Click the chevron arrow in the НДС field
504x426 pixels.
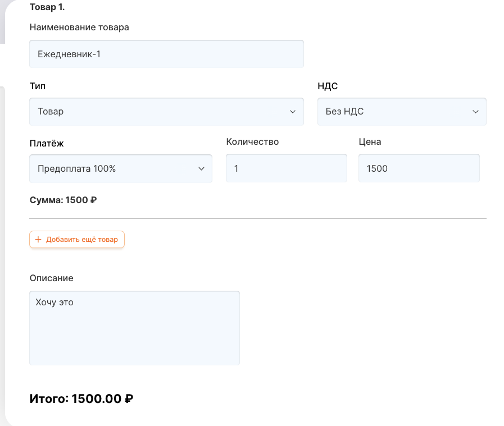tap(475, 112)
